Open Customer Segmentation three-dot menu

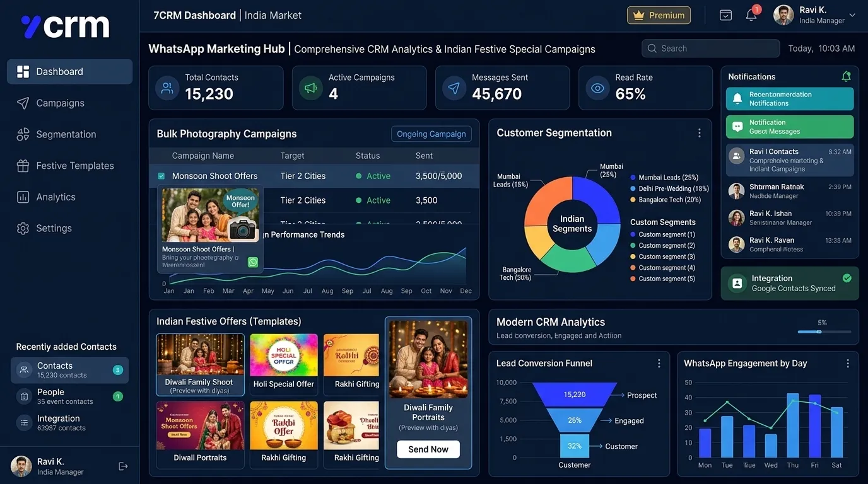(x=699, y=133)
